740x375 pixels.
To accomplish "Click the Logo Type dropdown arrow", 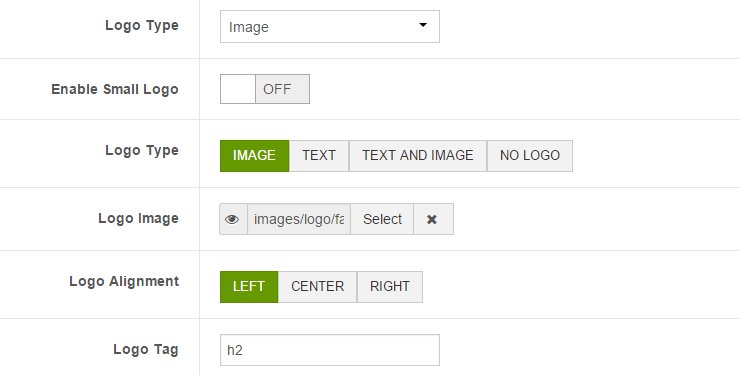I will point(423,25).
